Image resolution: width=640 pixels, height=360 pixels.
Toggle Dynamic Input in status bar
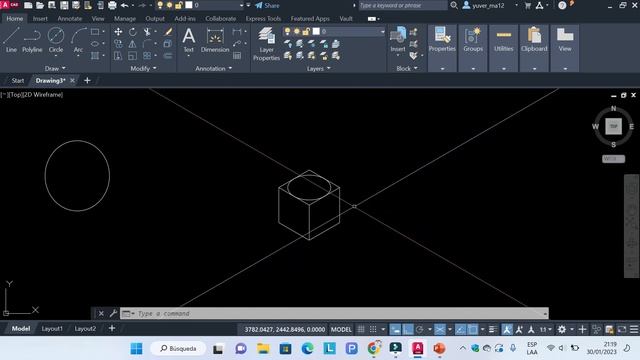[395, 329]
